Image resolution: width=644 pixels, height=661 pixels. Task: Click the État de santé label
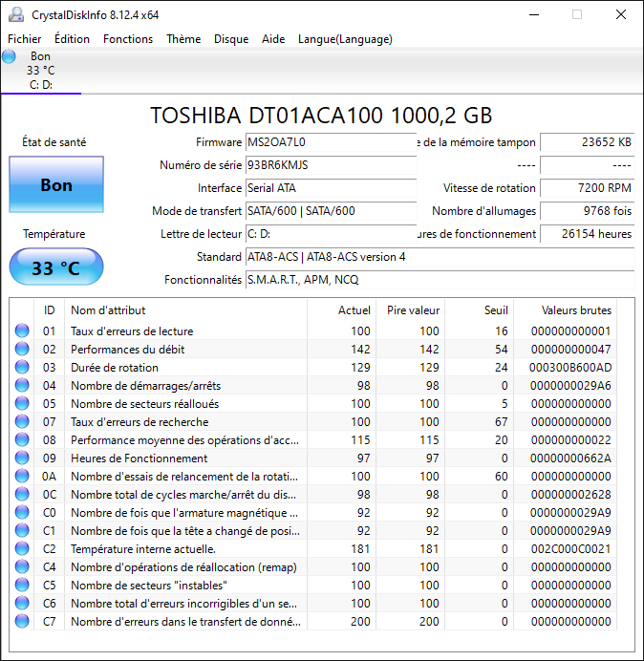[54, 142]
